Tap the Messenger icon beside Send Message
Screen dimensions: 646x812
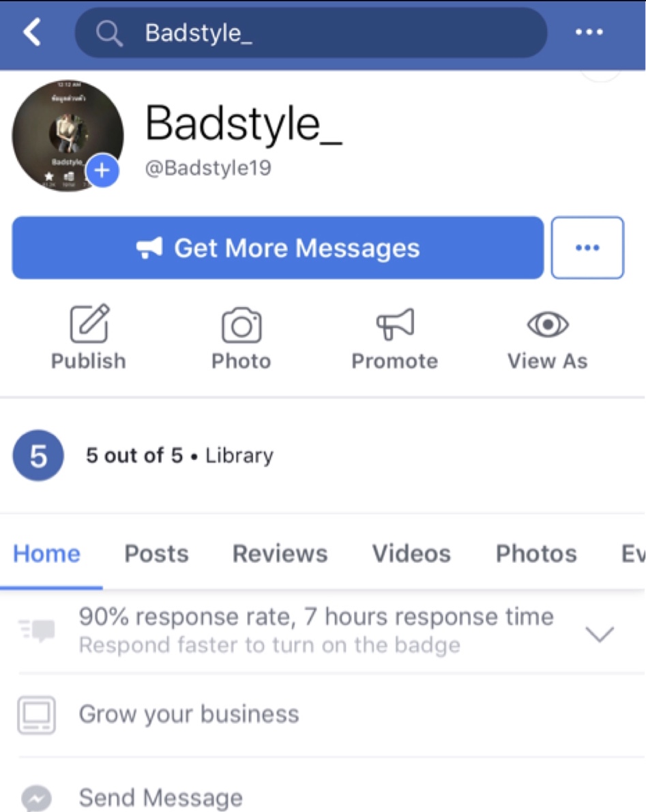click(36, 798)
